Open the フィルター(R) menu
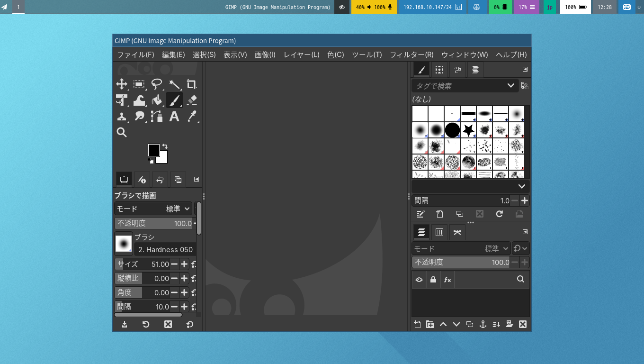The width and height of the screenshot is (644, 364). [x=411, y=55]
